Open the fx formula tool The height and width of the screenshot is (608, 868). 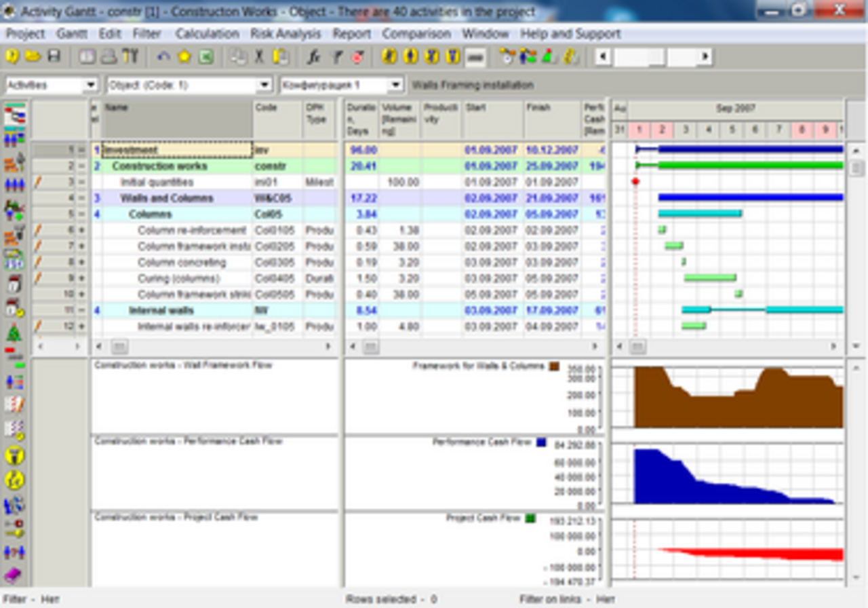[x=313, y=58]
